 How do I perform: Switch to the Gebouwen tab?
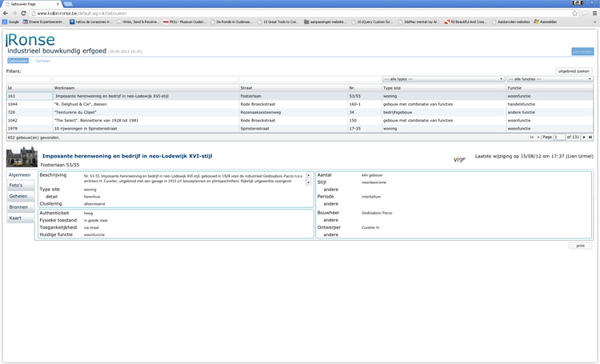coord(18,61)
